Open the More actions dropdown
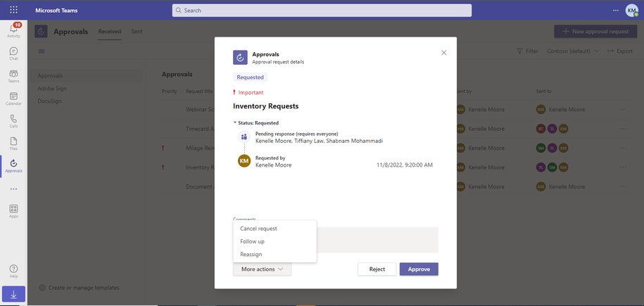 (262, 269)
